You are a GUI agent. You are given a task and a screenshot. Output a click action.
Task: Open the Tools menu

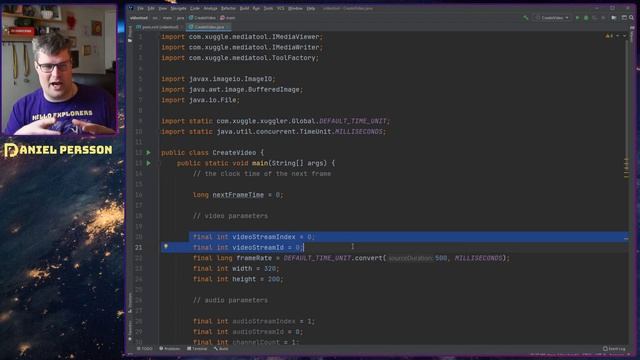tap(268, 8)
